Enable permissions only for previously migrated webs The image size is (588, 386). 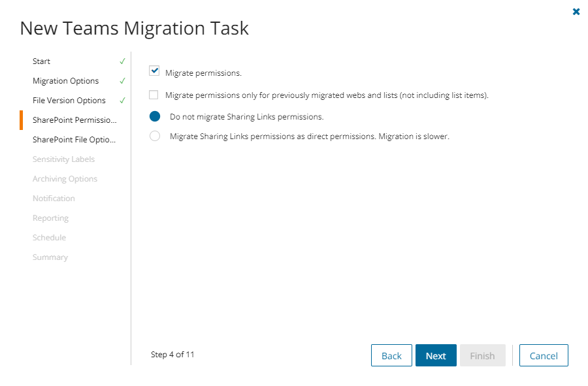tap(154, 95)
